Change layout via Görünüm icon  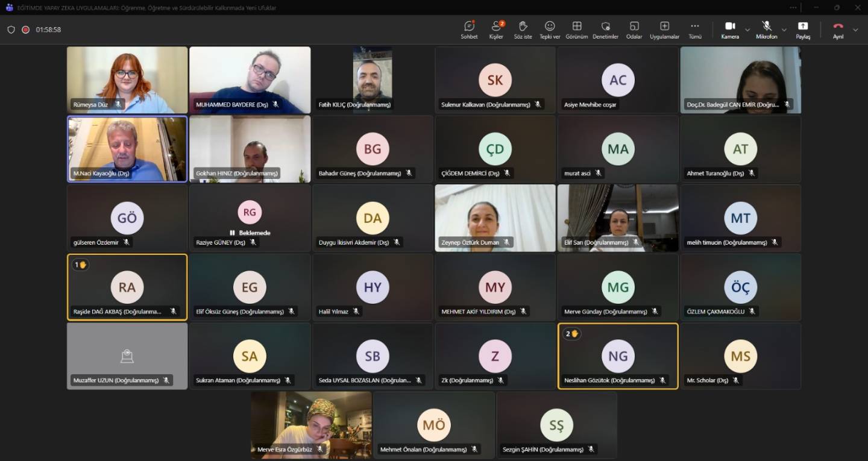(x=577, y=30)
